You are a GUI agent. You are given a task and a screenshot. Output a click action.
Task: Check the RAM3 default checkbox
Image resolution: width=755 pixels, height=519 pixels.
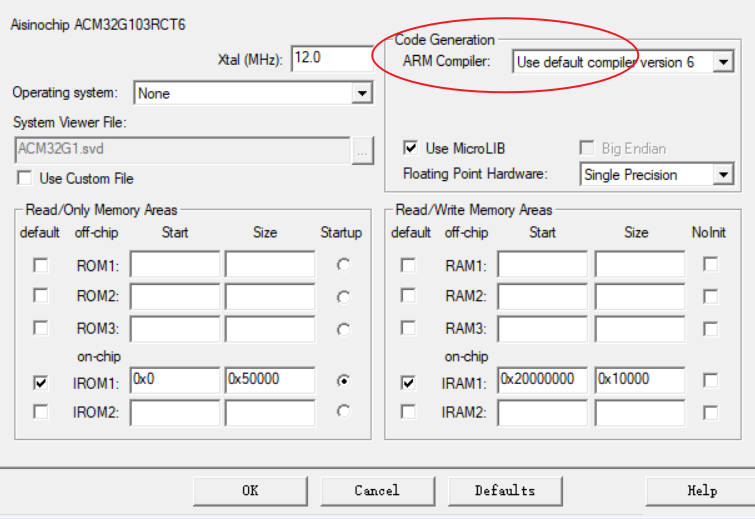click(x=408, y=328)
